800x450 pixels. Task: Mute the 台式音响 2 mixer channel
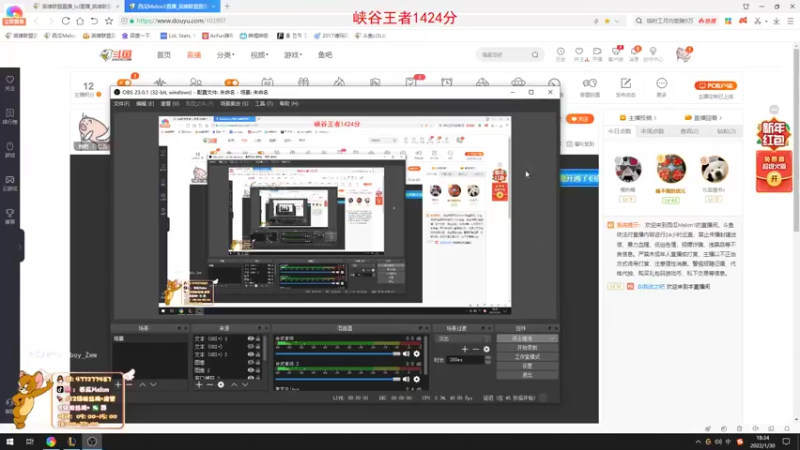406,379
